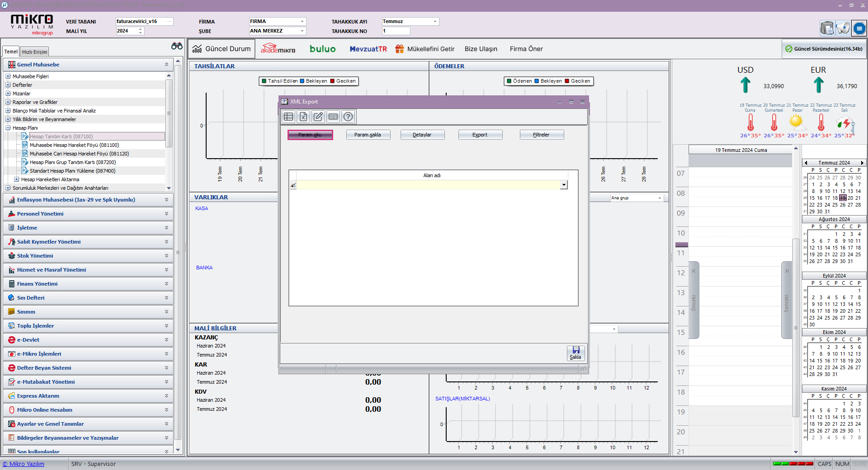Open help icon in XML Export toolbar

pyautogui.click(x=348, y=117)
